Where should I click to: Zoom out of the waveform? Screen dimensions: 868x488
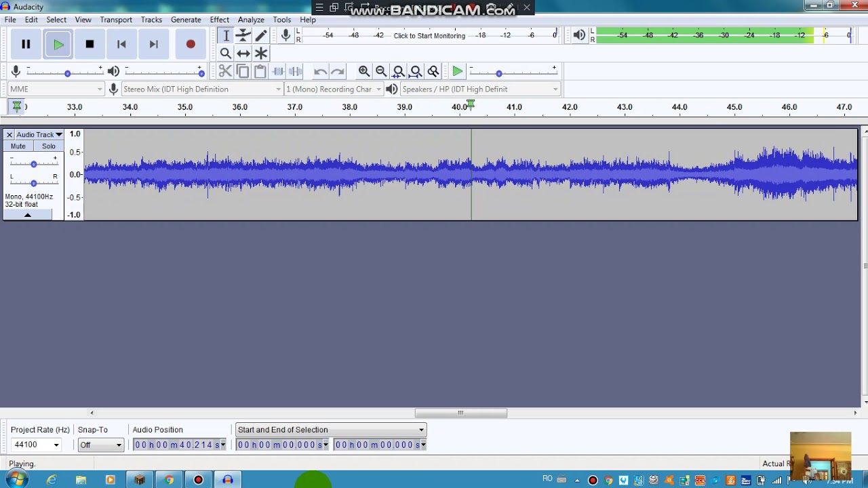point(381,71)
